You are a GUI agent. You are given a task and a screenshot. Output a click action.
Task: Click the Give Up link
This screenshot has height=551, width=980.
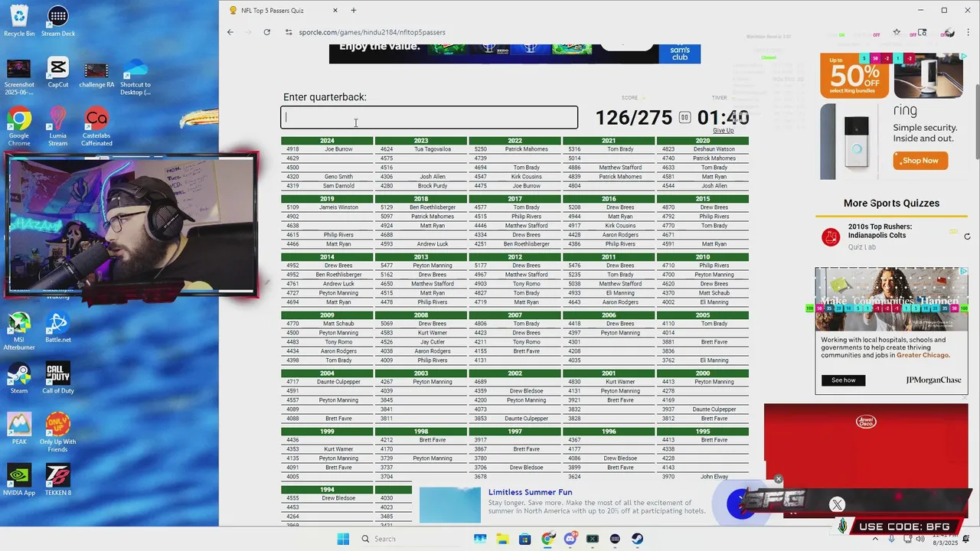724,131
